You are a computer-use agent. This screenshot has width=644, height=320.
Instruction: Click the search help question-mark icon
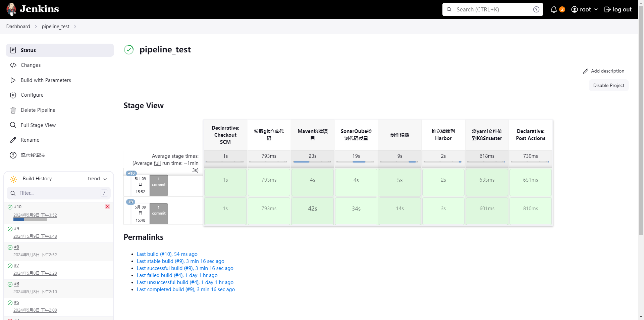point(536,9)
